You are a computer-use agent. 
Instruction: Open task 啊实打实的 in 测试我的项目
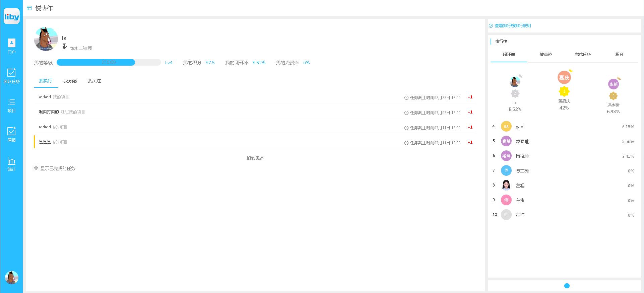click(x=49, y=112)
